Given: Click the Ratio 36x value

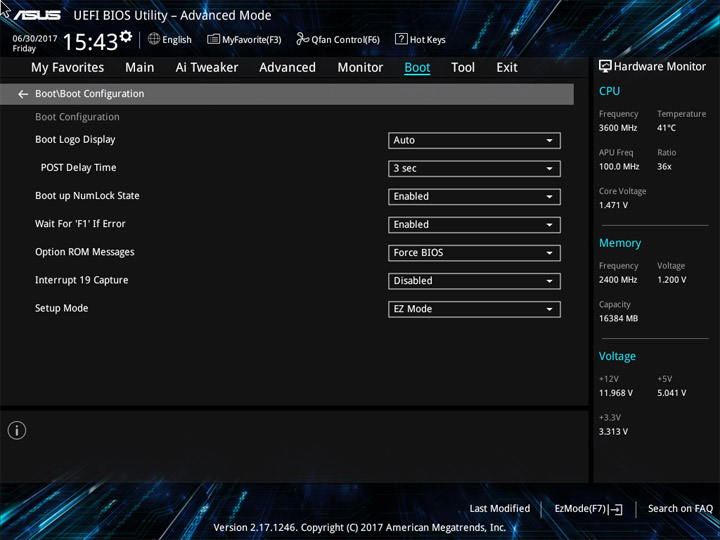Looking at the screenshot, I should pyautogui.click(x=664, y=167).
